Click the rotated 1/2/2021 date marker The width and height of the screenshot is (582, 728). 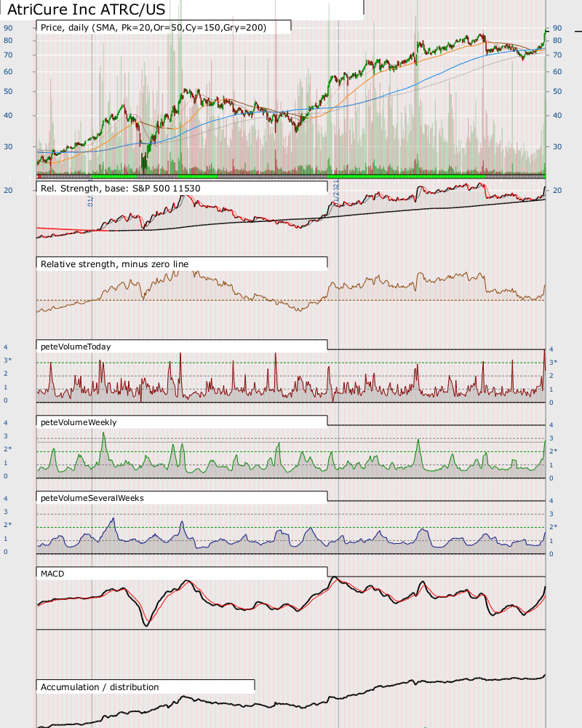pyautogui.click(x=337, y=191)
